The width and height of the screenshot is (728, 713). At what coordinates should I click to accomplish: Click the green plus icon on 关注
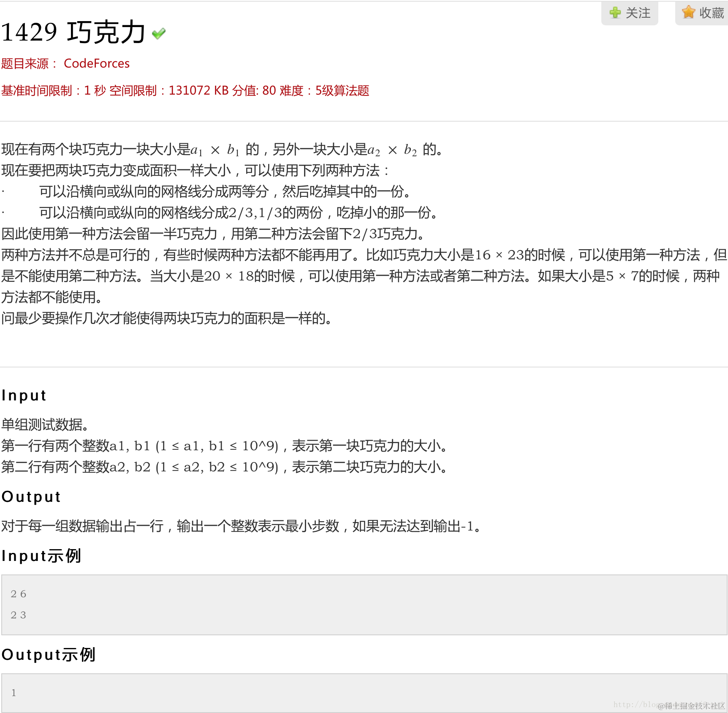615,13
